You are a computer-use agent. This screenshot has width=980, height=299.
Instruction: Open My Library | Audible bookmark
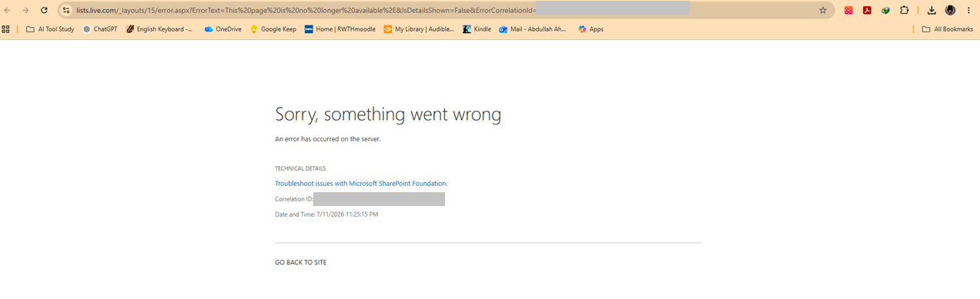pos(419,29)
